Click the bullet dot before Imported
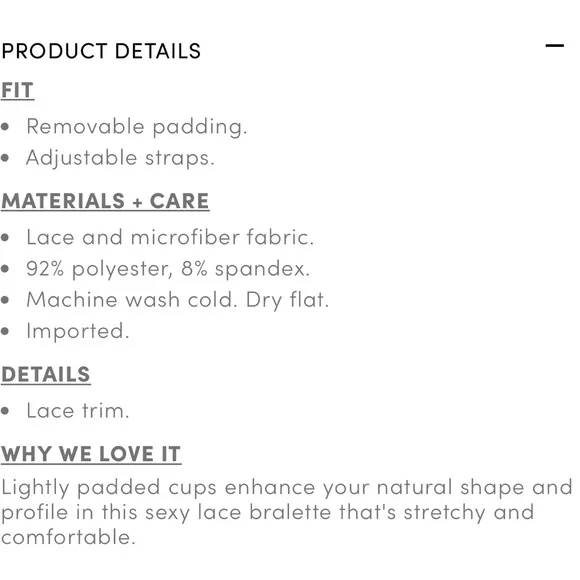Viewport: 580px width, 580px height. coord(5,331)
